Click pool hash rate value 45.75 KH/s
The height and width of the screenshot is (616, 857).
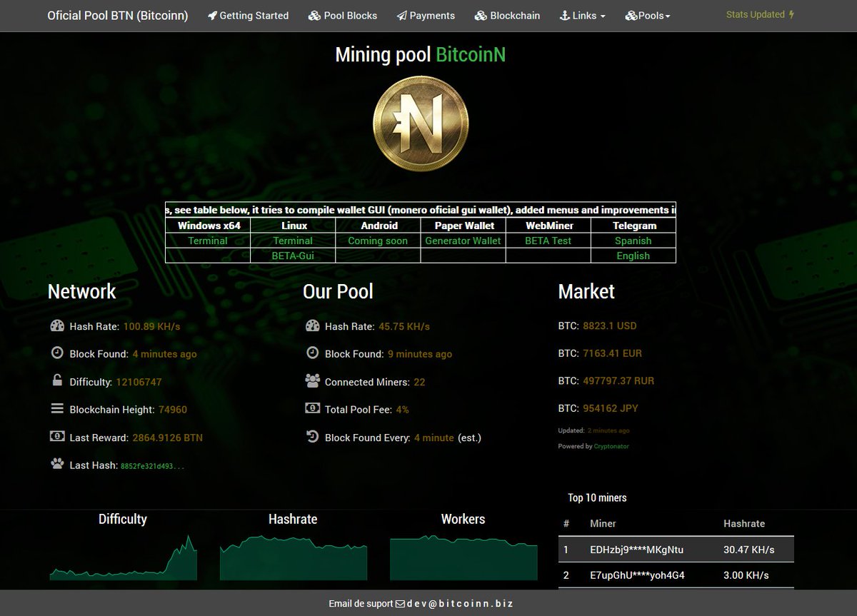click(x=404, y=326)
